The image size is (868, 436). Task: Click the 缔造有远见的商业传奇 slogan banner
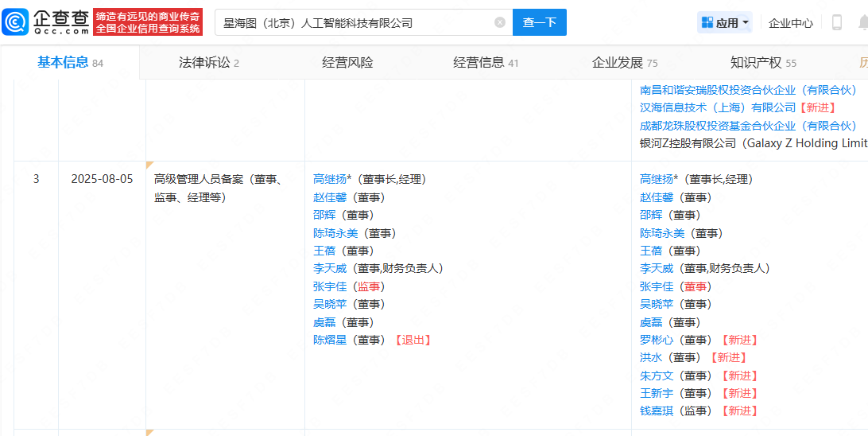tap(148, 22)
